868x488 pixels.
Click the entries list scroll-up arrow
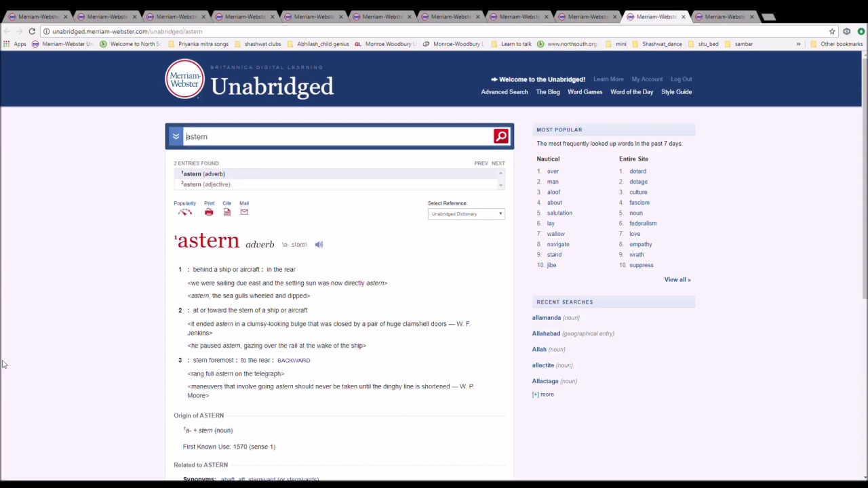click(501, 174)
